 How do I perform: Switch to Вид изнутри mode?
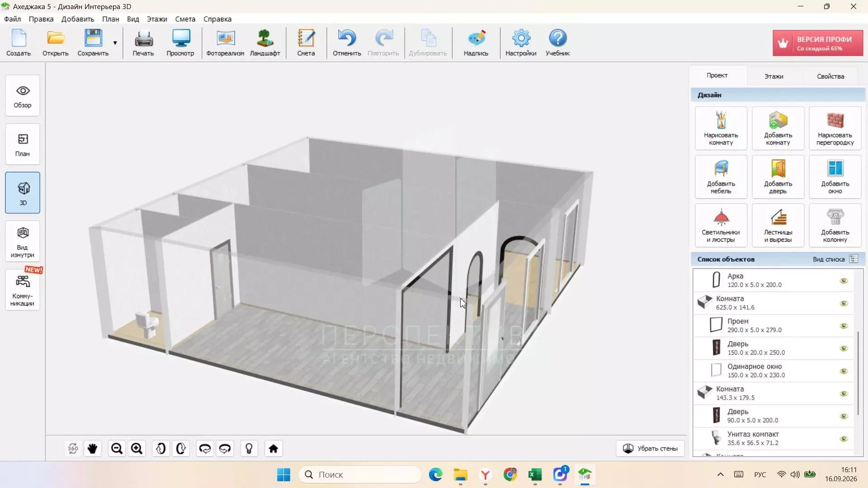click(23, 242)
